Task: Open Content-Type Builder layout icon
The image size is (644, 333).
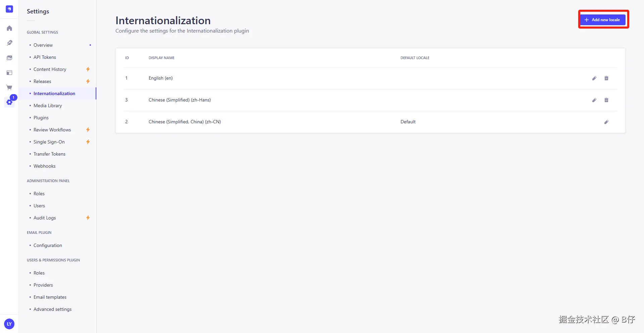Action: [9, 73]
